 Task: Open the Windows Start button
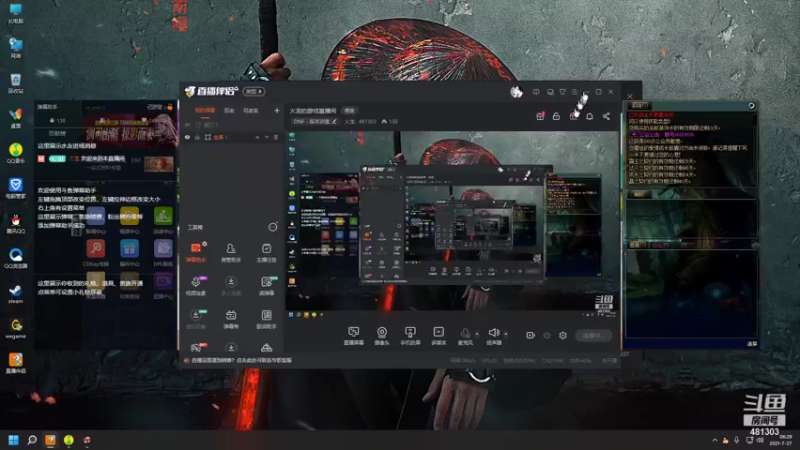tap(14, 440)
